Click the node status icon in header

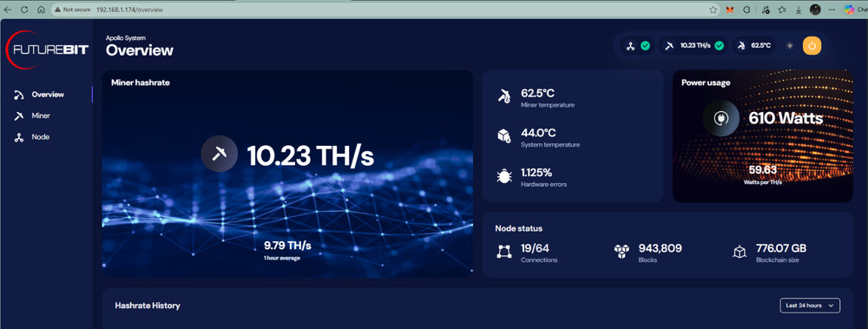point(630,46)
